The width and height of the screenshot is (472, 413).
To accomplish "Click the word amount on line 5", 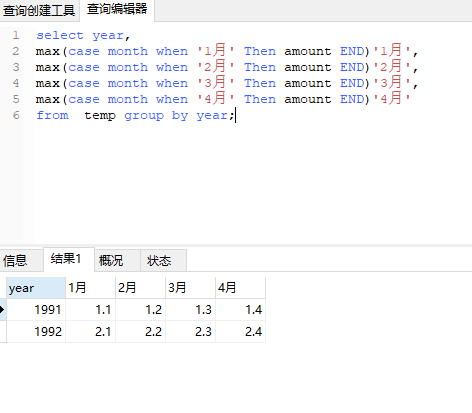I will coord(308,99).
